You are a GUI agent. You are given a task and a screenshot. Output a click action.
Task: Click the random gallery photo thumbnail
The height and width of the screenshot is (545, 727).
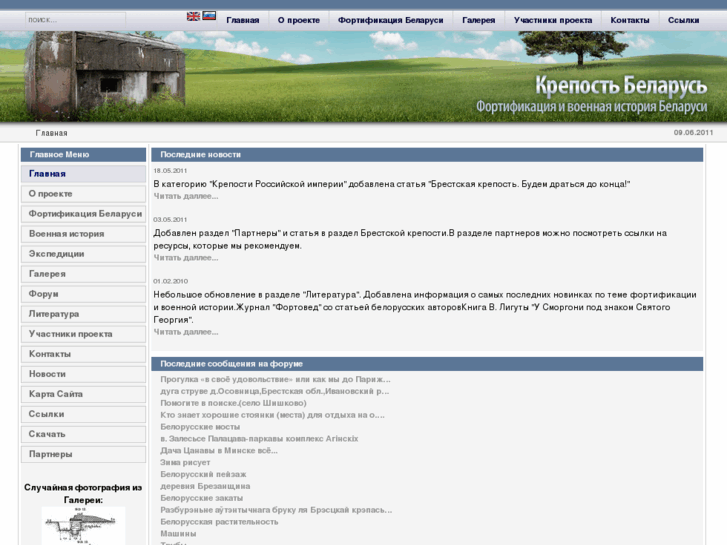[83, 526]
